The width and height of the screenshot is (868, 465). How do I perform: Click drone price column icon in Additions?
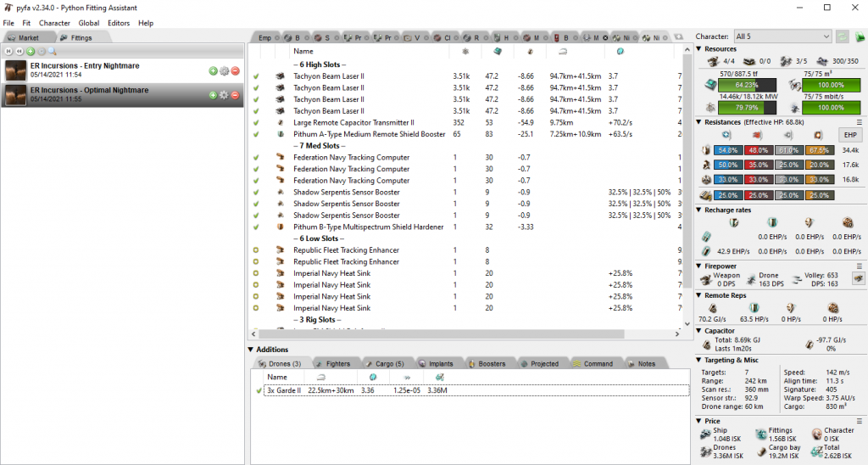(x=440, y=377)
